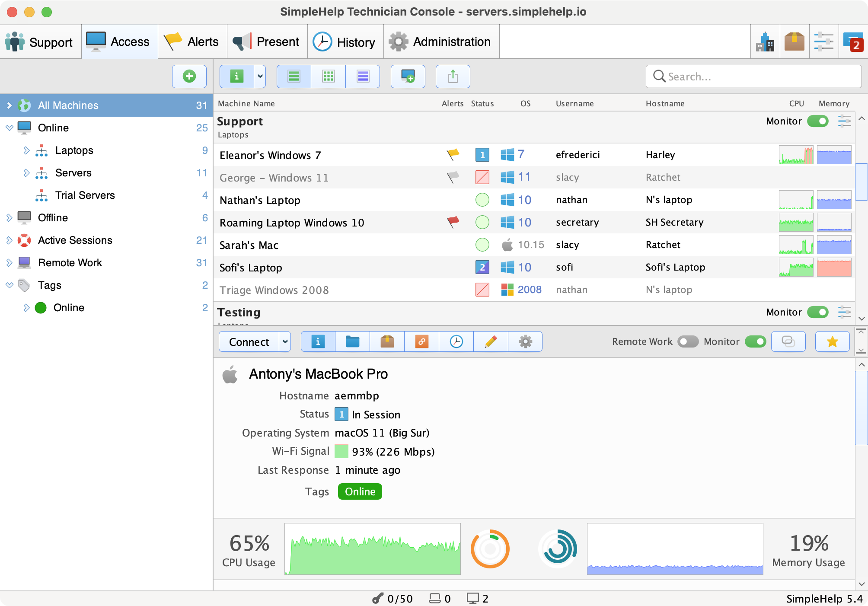This screenshot has height=606, width=868.
Task: Sort by Username column header
Action: pyautogui.click(x=574, y=104)
